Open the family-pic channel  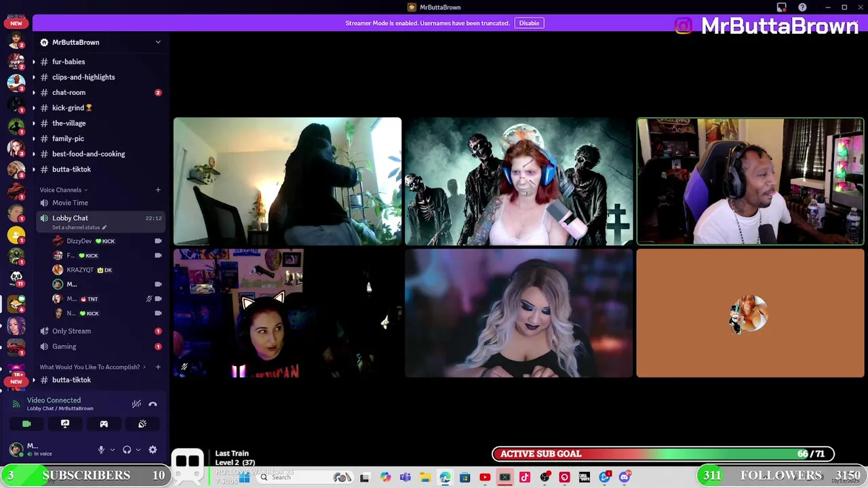(101, 138)
